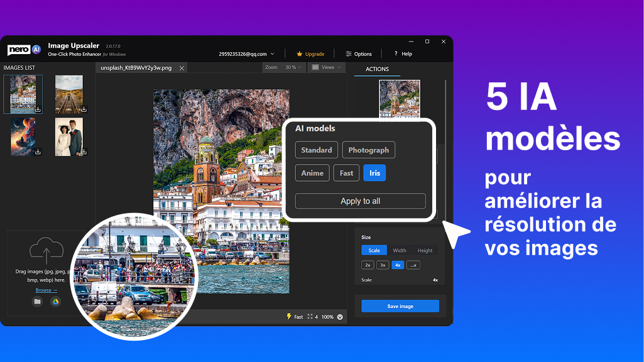Open Help via the question mark icon
644x362 pixels.
tap(395, 53)
